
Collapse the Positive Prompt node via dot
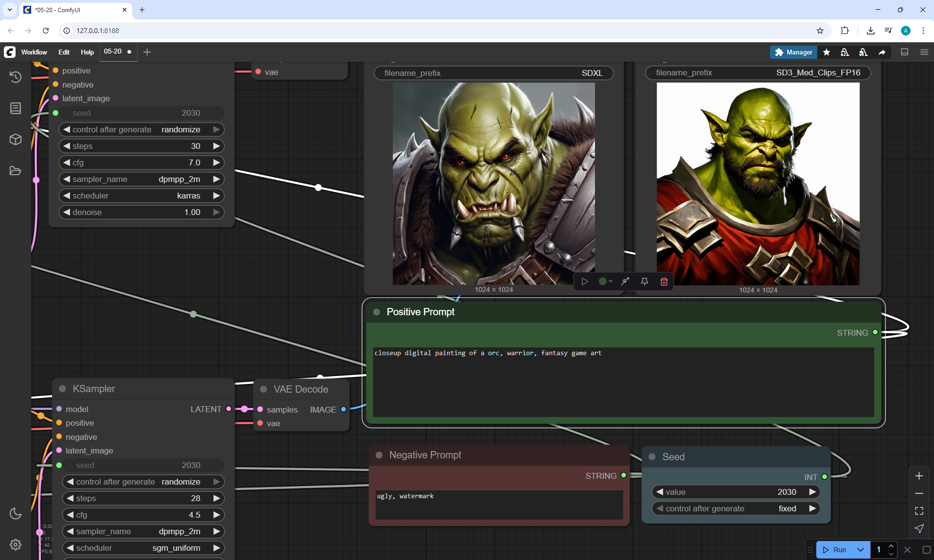click(x=377, y=312)
